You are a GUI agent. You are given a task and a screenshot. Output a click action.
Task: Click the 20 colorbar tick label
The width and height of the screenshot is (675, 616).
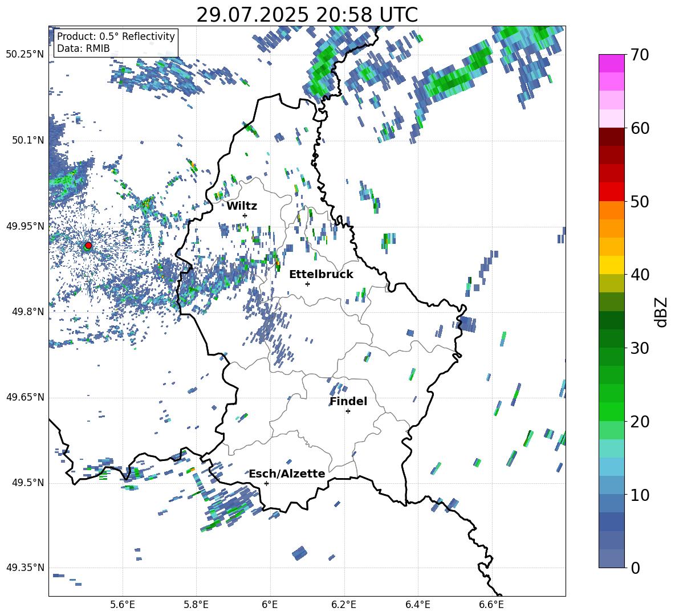pos(640,422)
